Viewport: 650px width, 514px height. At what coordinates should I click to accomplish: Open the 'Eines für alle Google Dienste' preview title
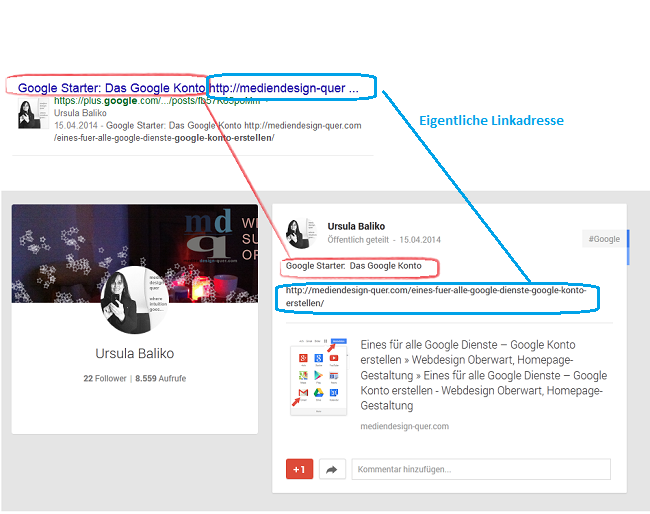[x=483, y=375]
